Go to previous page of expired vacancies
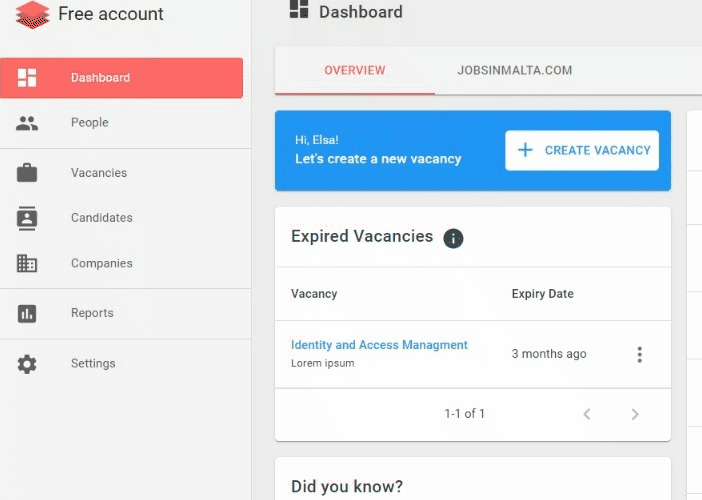Viewport: 702px width, 500px height. (587, 414)
